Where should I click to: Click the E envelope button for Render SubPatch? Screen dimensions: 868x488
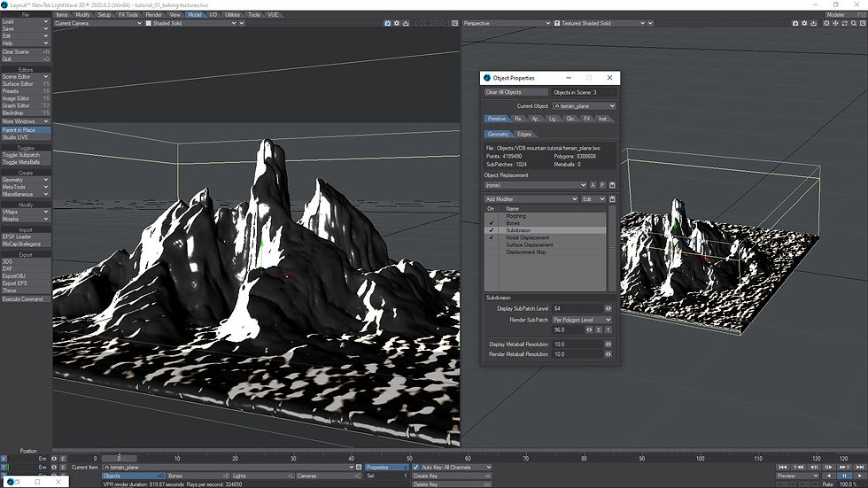pyautogui.click(x=599, y=329)
